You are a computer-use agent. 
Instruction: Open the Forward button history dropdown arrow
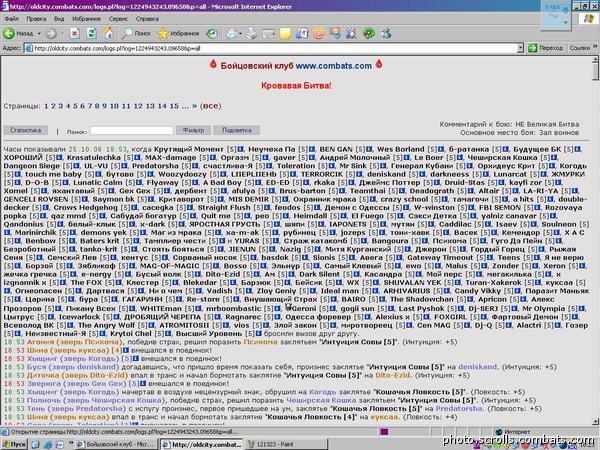62,34
